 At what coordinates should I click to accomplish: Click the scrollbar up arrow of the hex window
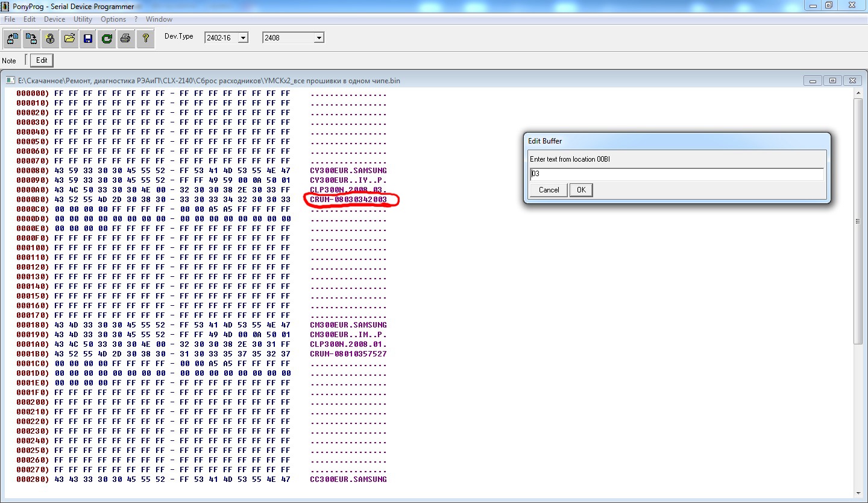click(858, 94)
